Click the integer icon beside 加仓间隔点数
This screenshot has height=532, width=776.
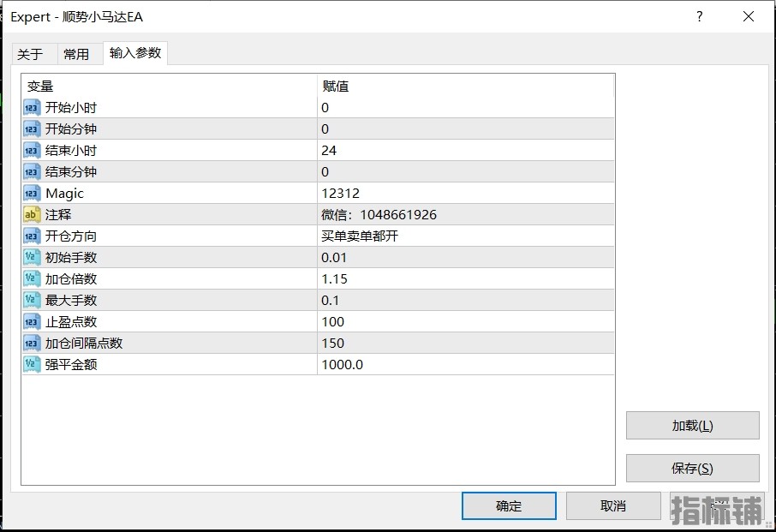pos(32,343)
